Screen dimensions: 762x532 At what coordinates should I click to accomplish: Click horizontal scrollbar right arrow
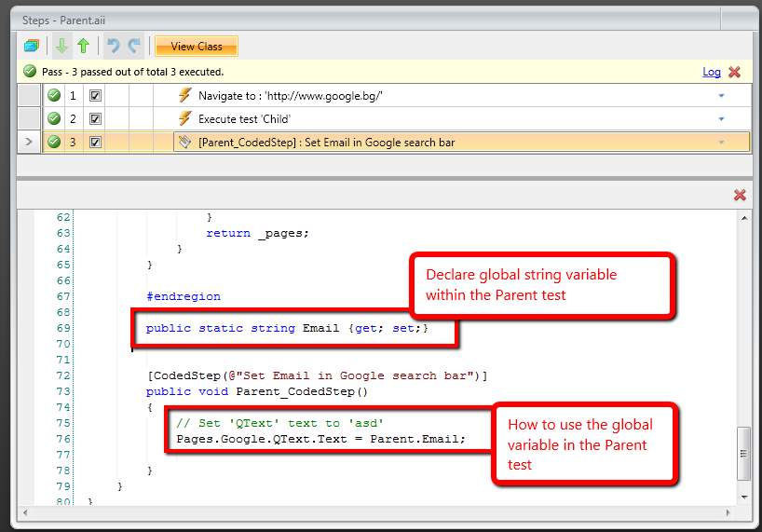click(x=728, y=512)
